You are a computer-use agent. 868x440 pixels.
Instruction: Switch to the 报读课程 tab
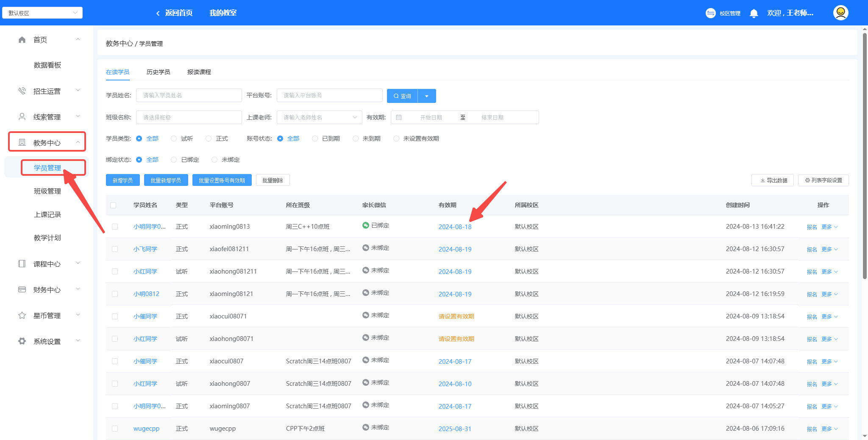(199, 72)
